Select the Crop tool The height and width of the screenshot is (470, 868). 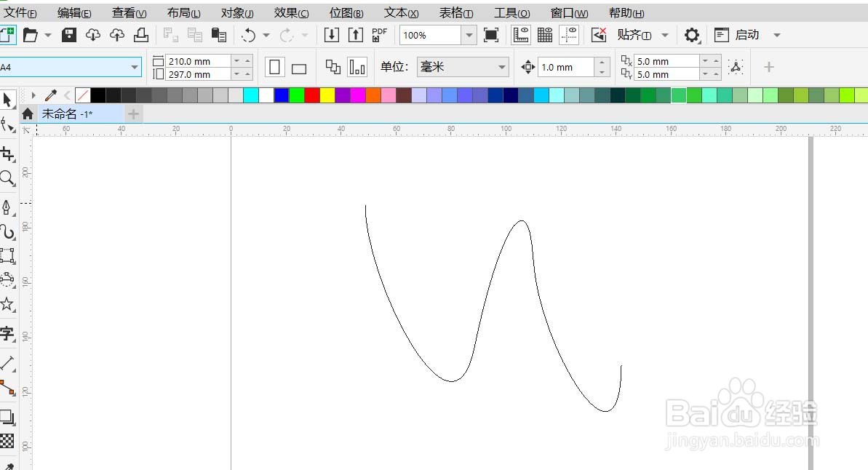click(7, 154)
